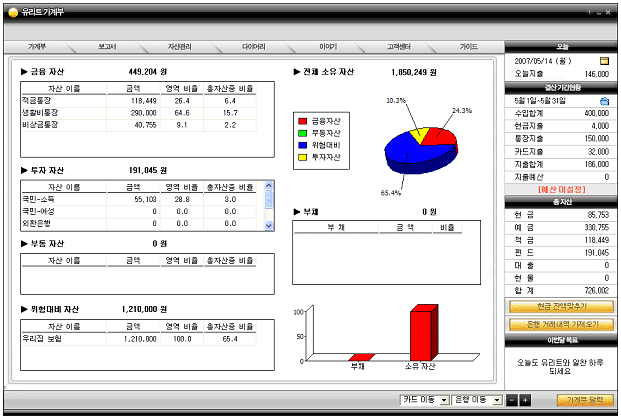The image size is (621, 418).
Task: Click the [예산 미설정] budget link
Action: (560, 188)
